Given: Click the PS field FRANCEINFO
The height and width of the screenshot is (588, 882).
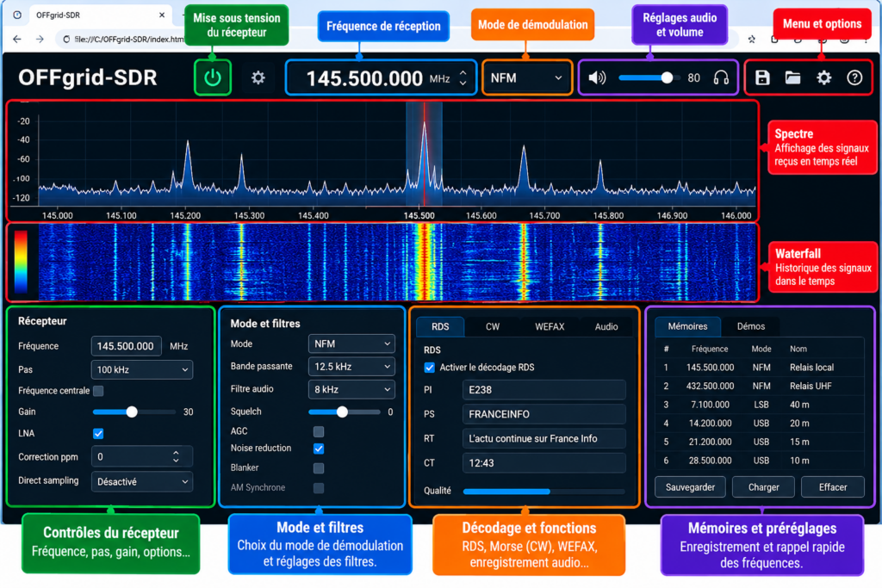Looking at the screenshot, I should point(544,414).
